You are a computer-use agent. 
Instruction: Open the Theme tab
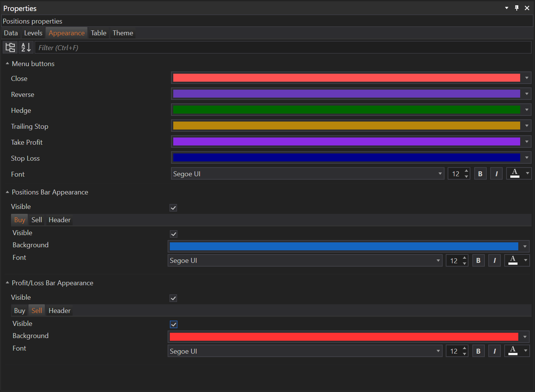123,33
